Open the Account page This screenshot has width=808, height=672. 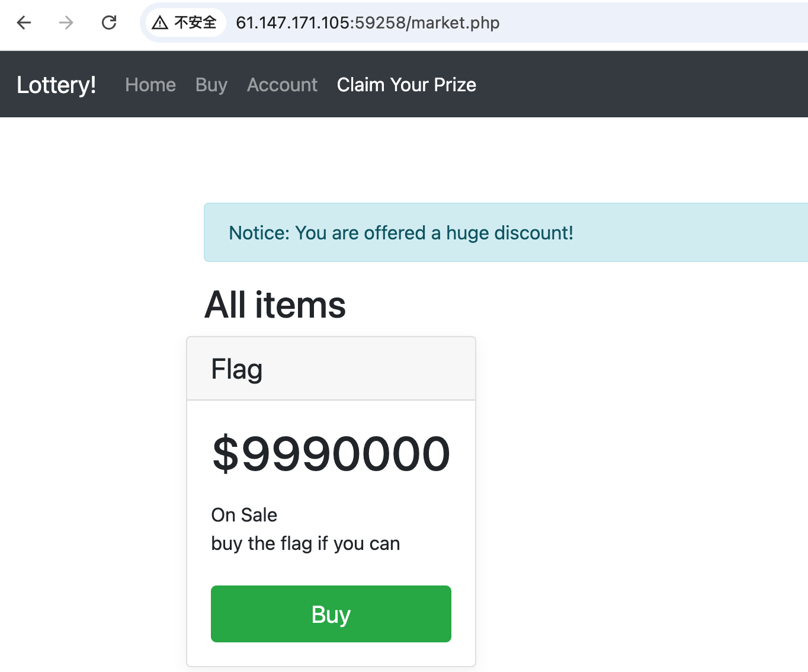[x=282, y=85]
